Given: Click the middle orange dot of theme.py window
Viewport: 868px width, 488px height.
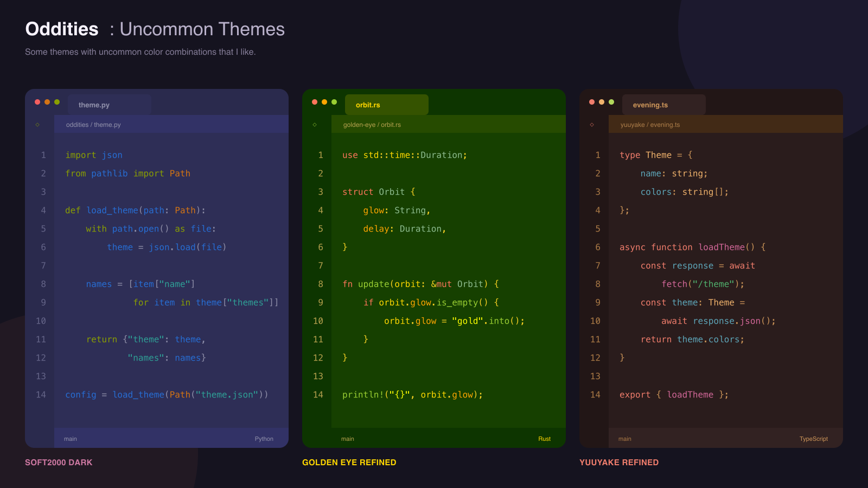Looking at the screenshot, I should pos(47,102).
